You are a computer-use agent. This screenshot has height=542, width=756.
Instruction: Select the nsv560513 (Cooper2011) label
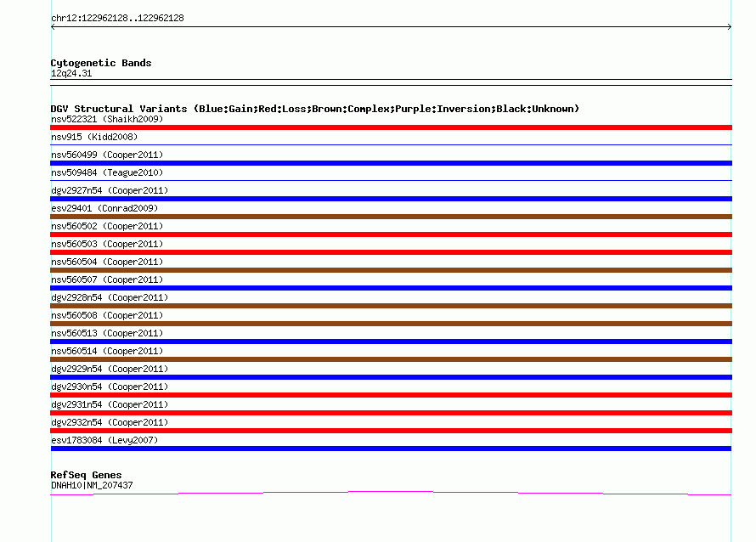[107, 333]
